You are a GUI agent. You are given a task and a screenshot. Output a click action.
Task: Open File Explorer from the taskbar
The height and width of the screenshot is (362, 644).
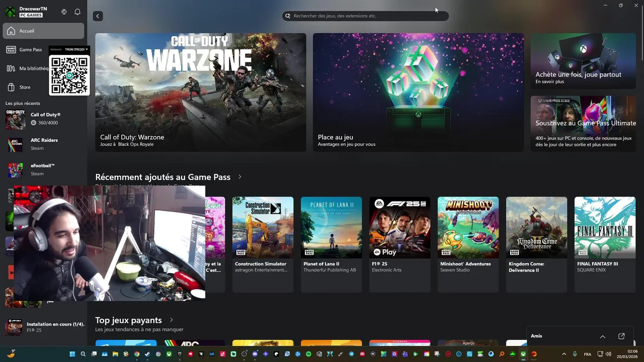(x=115, y=354)
